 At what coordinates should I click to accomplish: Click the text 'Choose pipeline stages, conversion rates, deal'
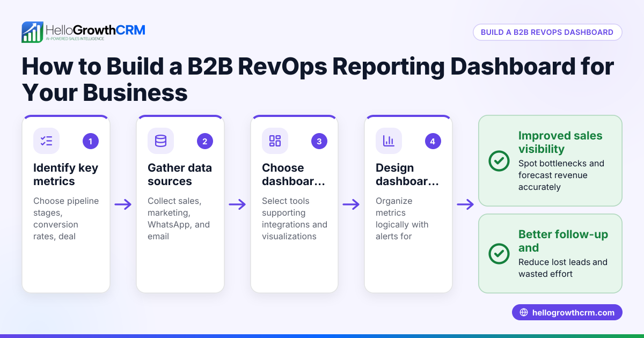pos(66,218)
